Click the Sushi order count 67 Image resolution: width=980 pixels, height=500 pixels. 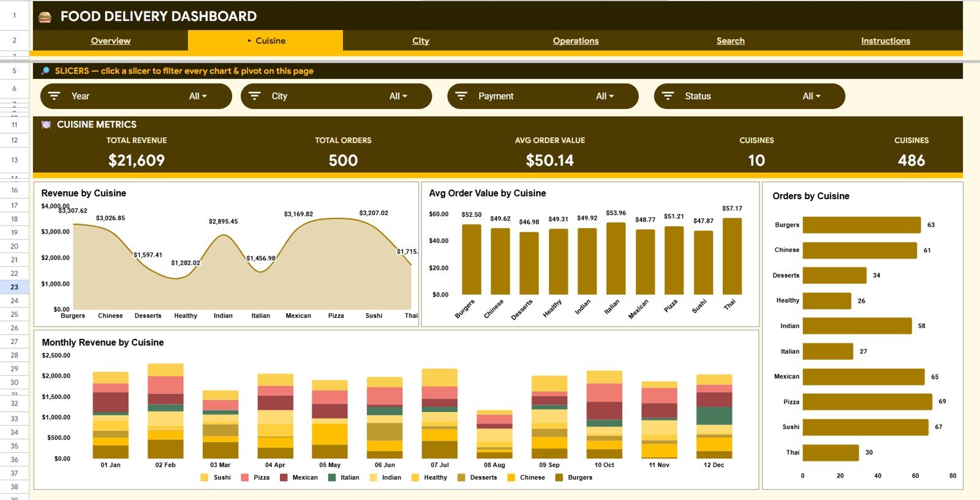click(938, 427)
